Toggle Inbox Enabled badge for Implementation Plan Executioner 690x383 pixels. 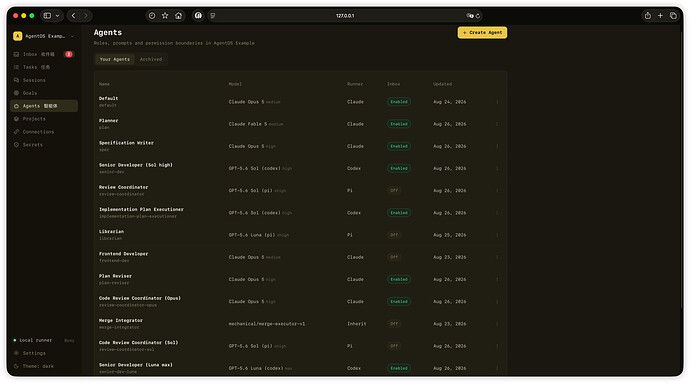tap(399, 213)
